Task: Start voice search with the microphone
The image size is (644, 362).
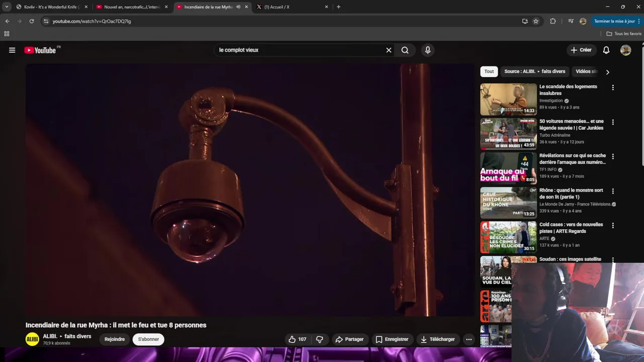Action: pos(428,50)
